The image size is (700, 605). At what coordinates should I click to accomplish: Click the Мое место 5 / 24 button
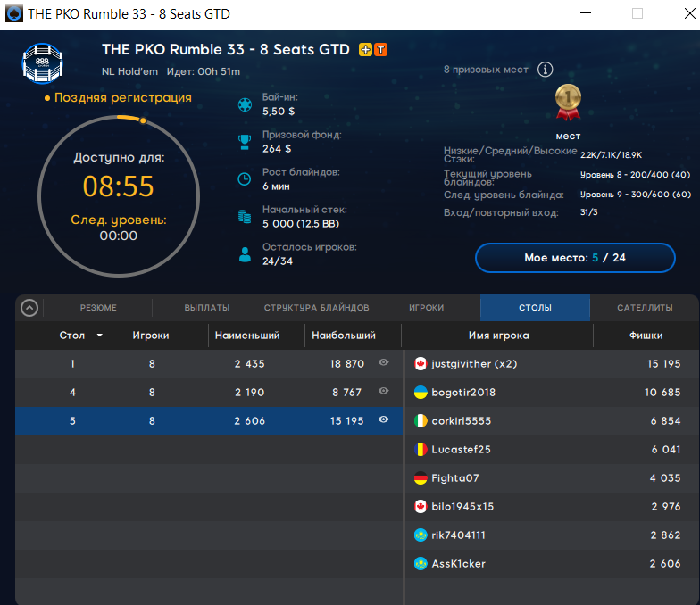pyautogui.click(x=575, y=258)
